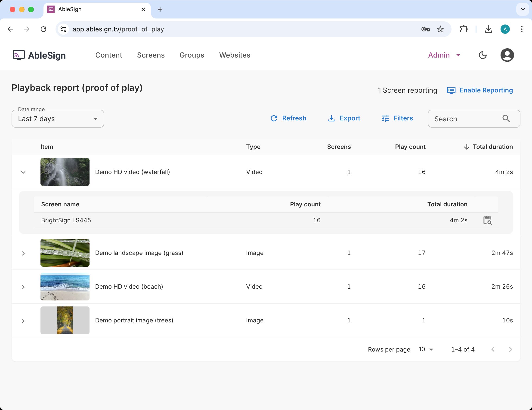Image resolution: width=532 pixels, height=410 pixels.
Task: Click the BrightSign LS445 playback details icon
Action: click(x=487, y=220)
